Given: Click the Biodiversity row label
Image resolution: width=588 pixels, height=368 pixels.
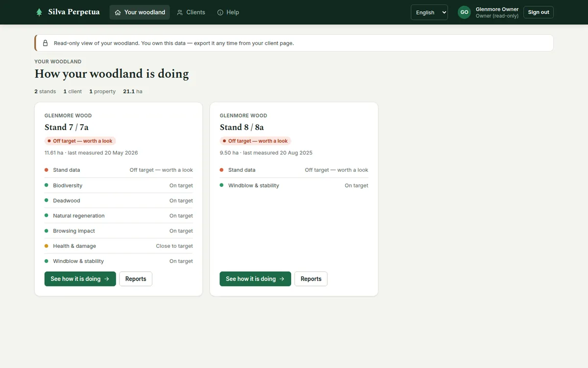Looking at the screenshot, I should point(68,185).
